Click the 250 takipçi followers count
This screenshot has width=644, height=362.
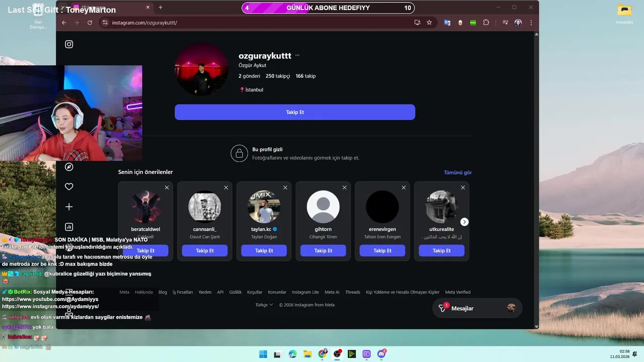(x=278, y=76)
